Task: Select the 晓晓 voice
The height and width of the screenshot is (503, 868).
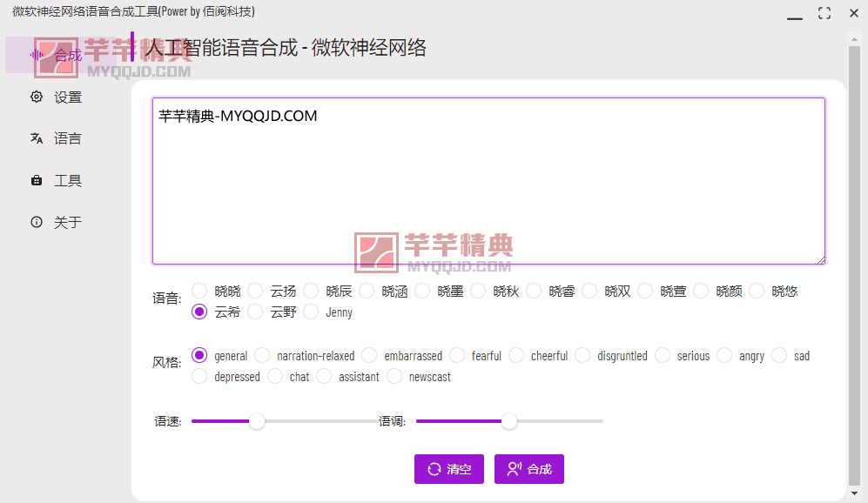Action: point(199,291)
